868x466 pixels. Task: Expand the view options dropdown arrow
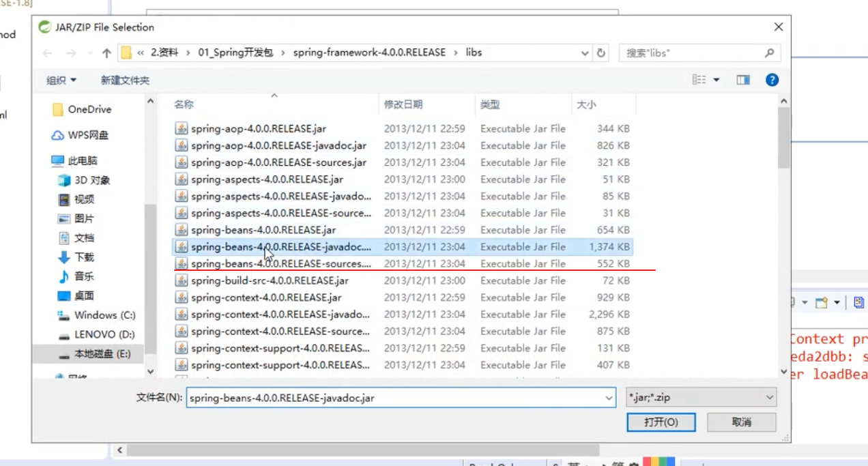[717, 80]
